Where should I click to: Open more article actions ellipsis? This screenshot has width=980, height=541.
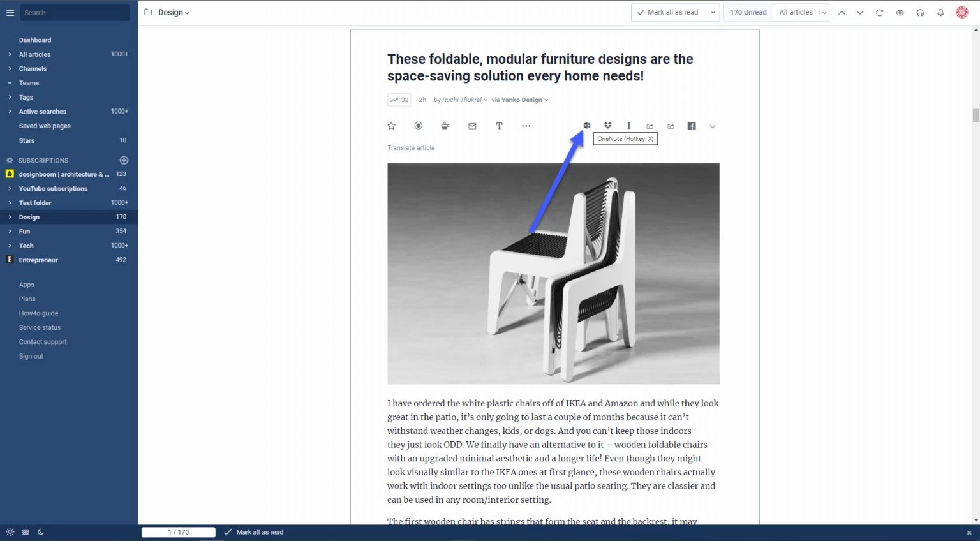pyautogui.click(x=526, y=126)
